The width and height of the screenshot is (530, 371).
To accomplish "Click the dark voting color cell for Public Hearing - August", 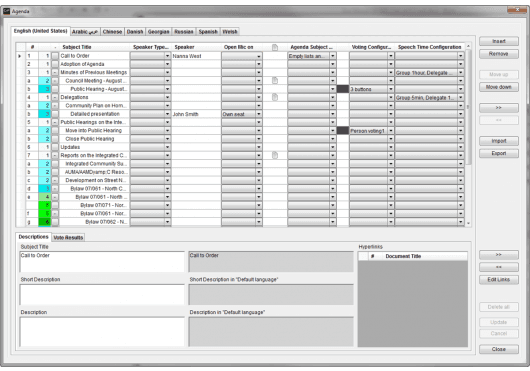I will (343, 89).
